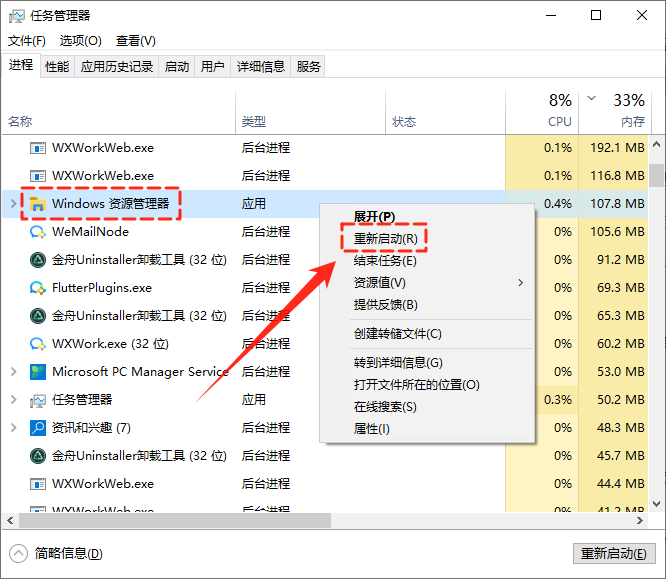The image size is (666, 579).
Task: Click the horizontal scrollbar left arrow
Action: 11,520
